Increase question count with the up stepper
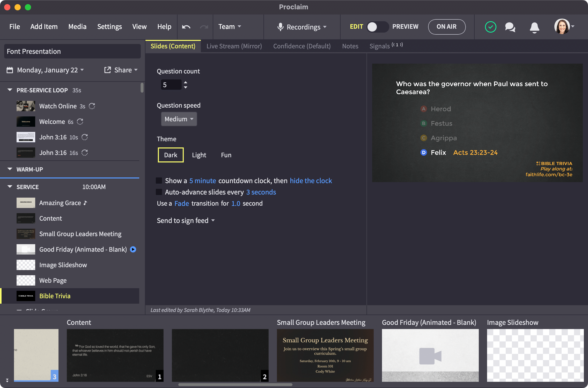 click(186, 82)
